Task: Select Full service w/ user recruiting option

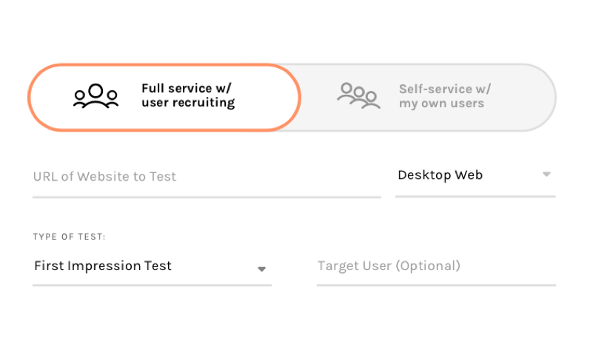Action: 164,98
